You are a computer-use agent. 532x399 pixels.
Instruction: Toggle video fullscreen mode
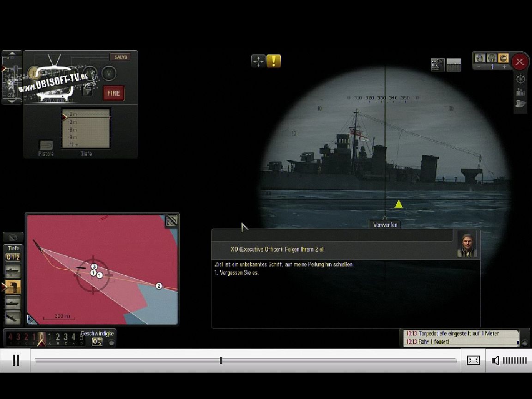(x=473, y=360)
